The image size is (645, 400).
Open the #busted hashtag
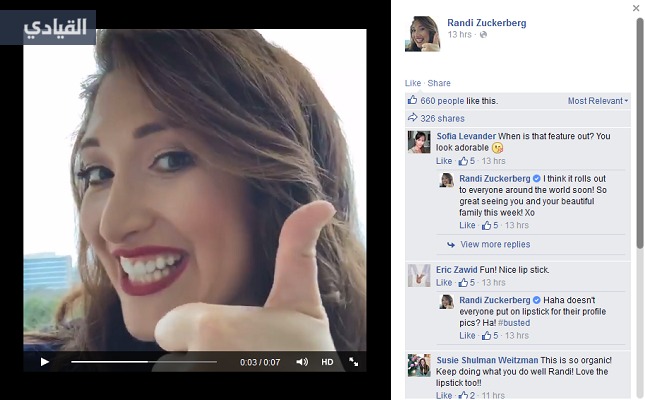[514, 323]
